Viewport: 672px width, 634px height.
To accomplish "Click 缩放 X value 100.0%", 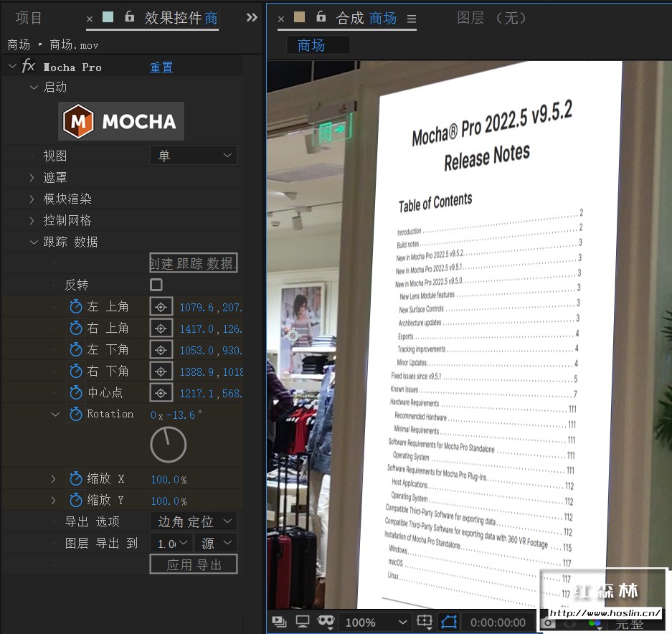I will [169, 479].
